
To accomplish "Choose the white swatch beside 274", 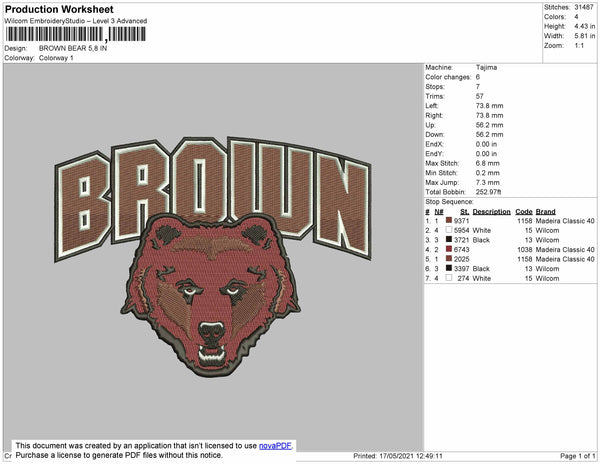I will pyautogui.click(x=449, y=278).
